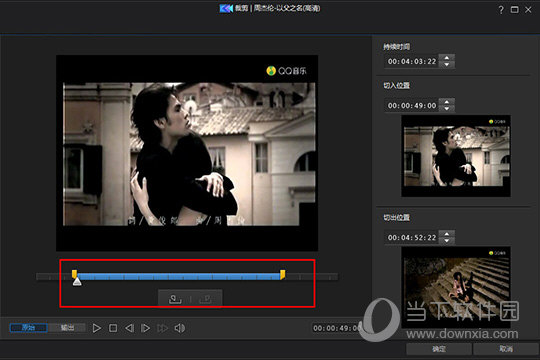This screenshot has width=540, height=360.
Task: Click the Cancel (取消) button
Action: point(506,349)
